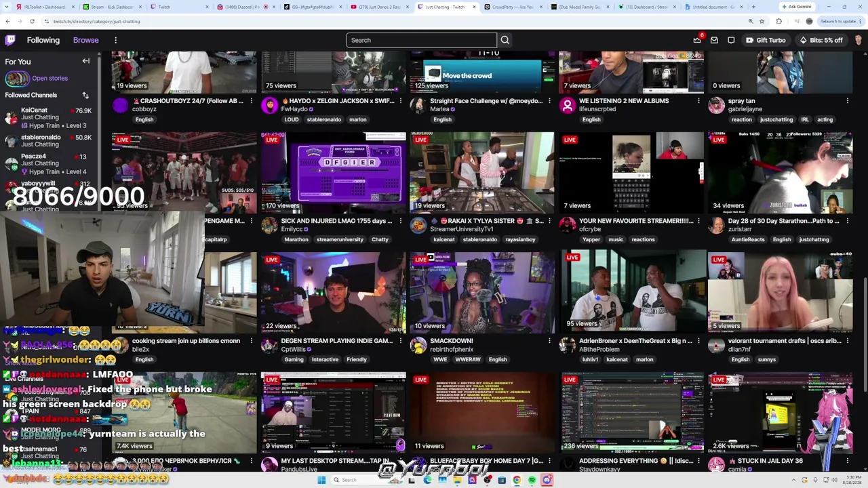Open the stableronaldo followed channel
Screen dimensions: 868x488
coord(49,140)
